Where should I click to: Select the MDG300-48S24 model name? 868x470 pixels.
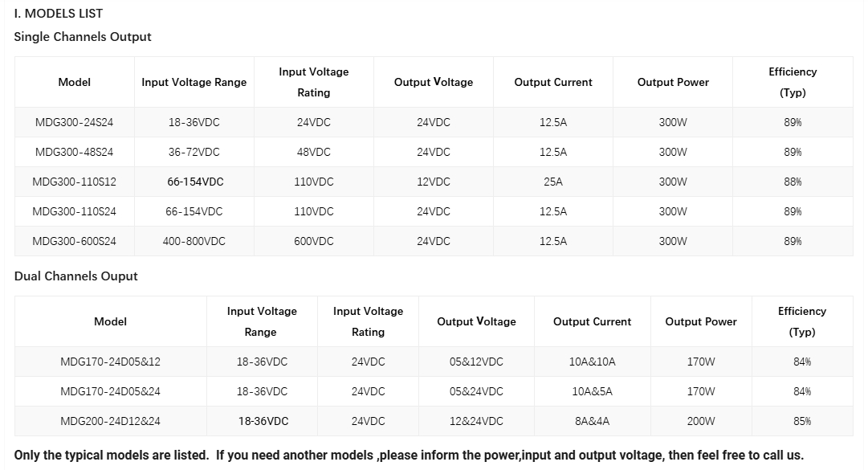(x=74, y=152)
